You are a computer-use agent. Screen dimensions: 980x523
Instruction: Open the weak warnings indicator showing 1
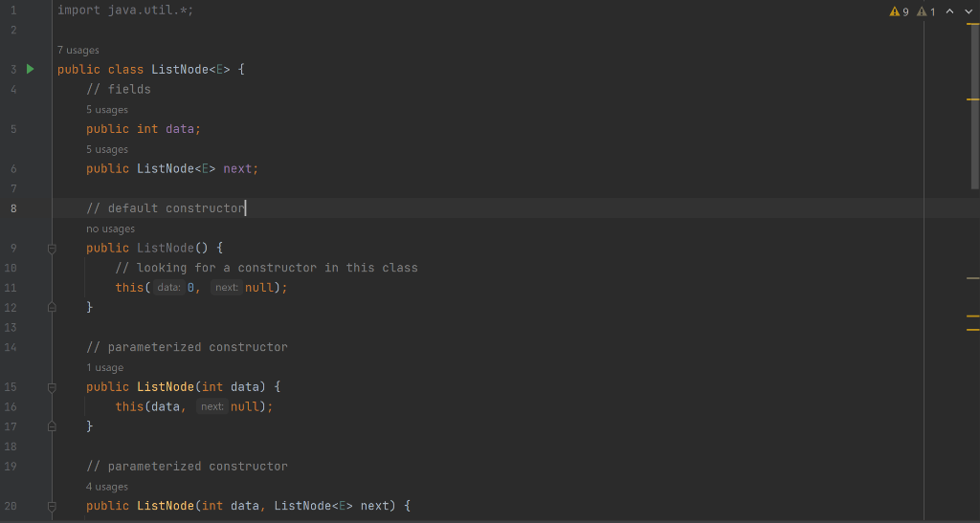click(926, 11)
